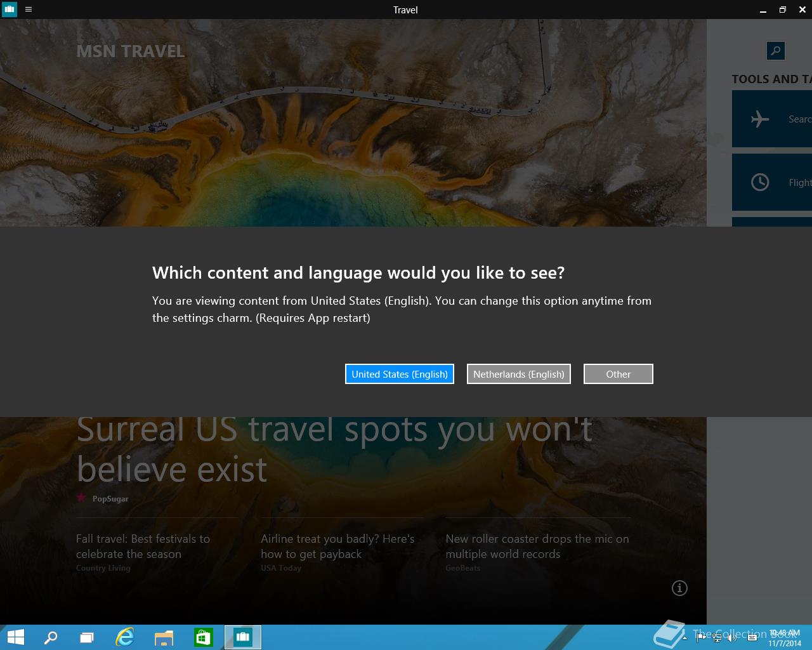Open New roller coaster world records article
This screenshot has width=812, height=650.
(x=537, y=546)
